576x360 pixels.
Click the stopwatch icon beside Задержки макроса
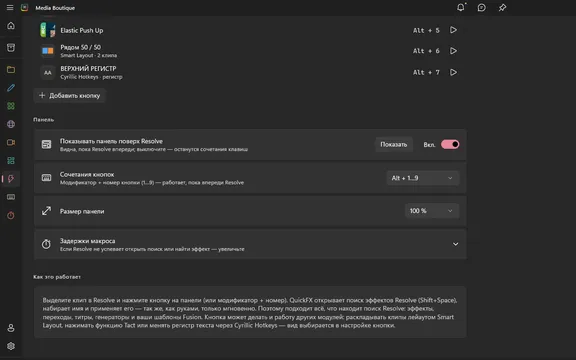(46, 244)
